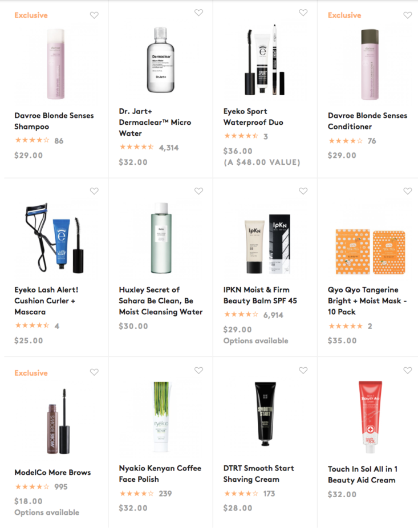Click heart icon on Dr. Jart+ Dermaclear
Image resolution: width=418 pixels, height=532 pixels.
(x=198, y=13)
